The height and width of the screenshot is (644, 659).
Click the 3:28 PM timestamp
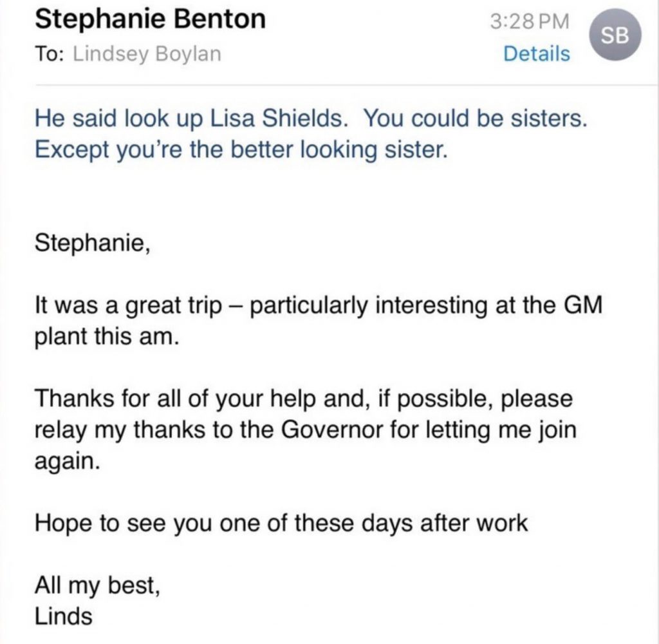click(x=529, y=21)
